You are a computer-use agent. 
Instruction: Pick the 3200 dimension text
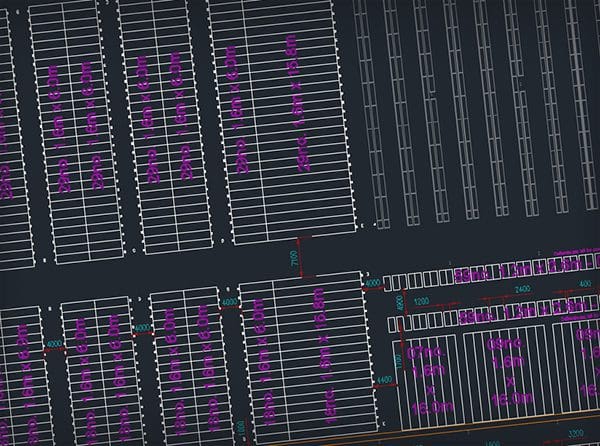576,434
